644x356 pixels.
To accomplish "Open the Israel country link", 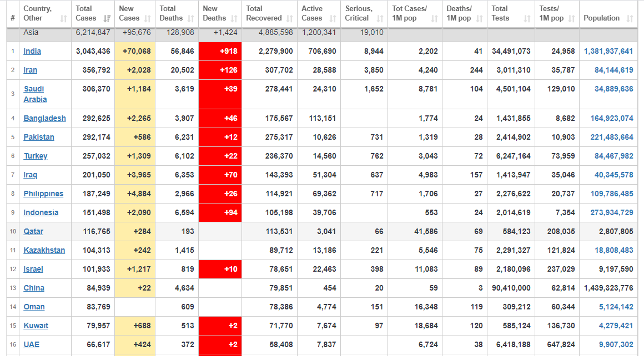I will (x=33, y=269).
